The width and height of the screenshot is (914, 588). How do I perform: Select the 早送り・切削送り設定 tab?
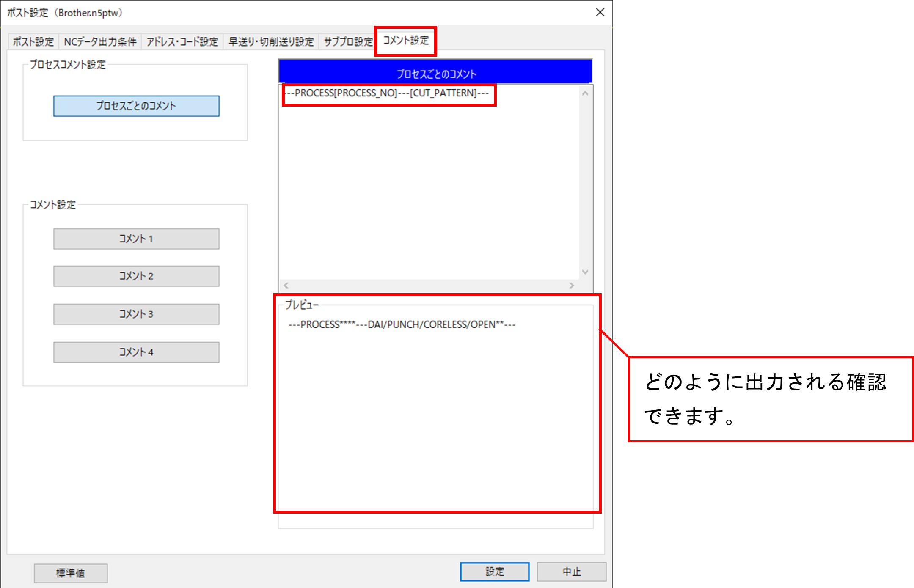pyautogui.click(x=271, y=42)
